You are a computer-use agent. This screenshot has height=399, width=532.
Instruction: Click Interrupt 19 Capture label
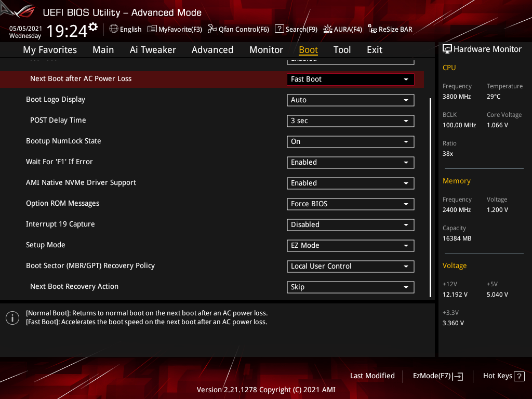[x=60, y=224]
